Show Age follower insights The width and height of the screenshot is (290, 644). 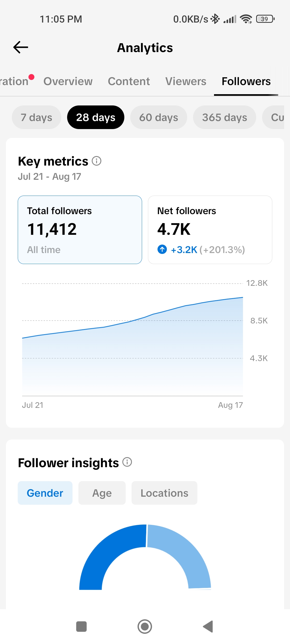[x=102, y=493]
